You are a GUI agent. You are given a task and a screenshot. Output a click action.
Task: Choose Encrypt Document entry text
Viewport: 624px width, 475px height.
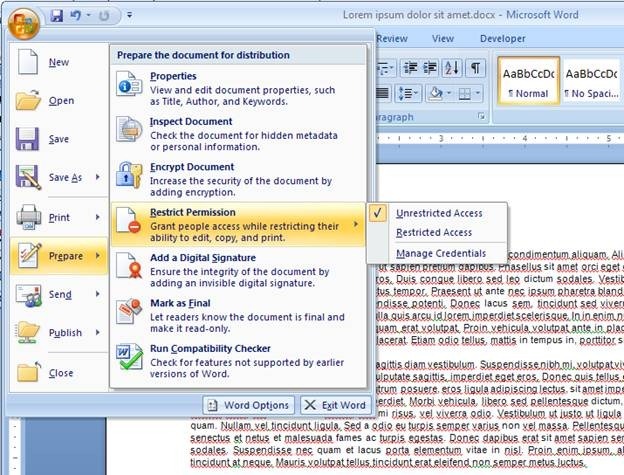[192, 167]
